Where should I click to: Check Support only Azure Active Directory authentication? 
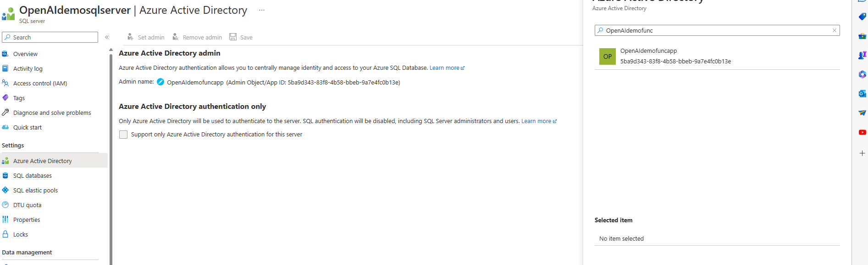(x=123, y=135)
